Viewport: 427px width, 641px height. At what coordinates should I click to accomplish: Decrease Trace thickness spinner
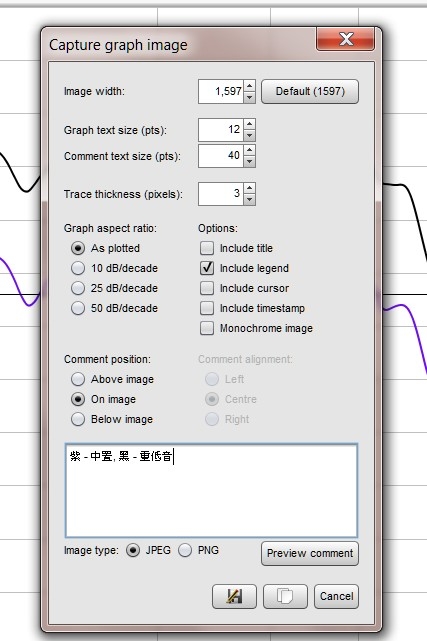tap(249, 199)
